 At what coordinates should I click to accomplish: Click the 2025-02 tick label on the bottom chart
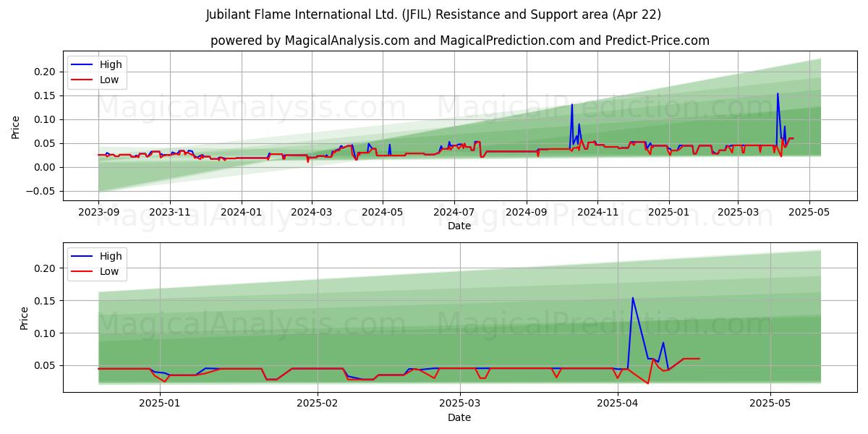coord(318,404)
